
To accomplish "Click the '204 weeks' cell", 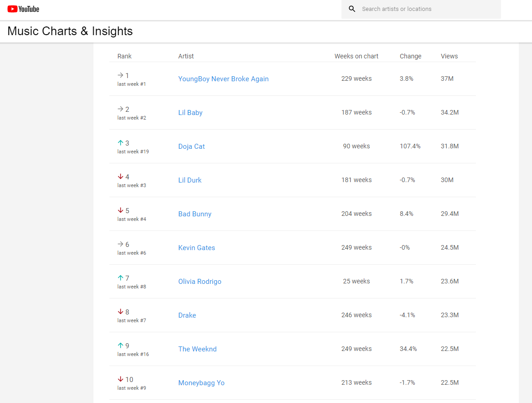I will [x=356, y=214].
